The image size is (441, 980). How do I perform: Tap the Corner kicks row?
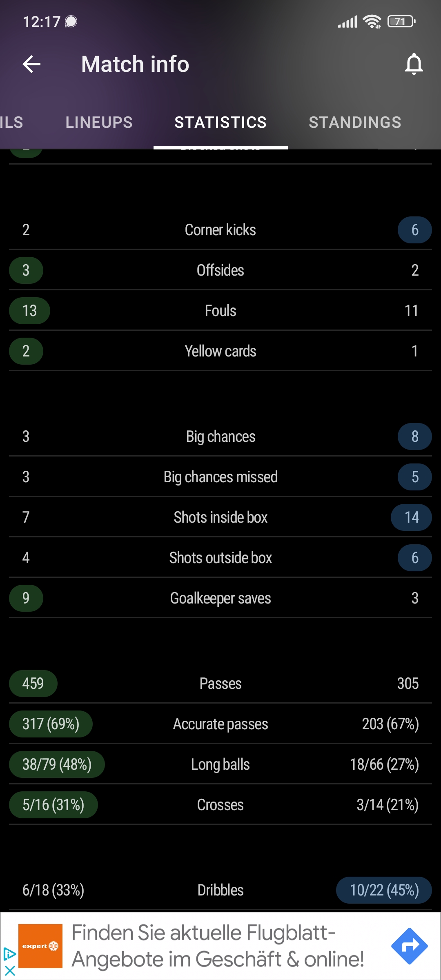click(220, 230)
